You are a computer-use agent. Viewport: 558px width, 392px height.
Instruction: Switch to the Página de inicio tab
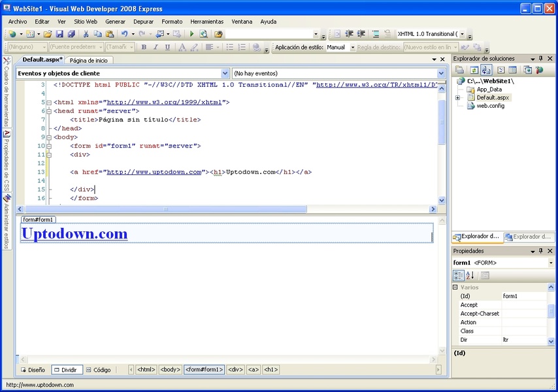tap(88, 60)
